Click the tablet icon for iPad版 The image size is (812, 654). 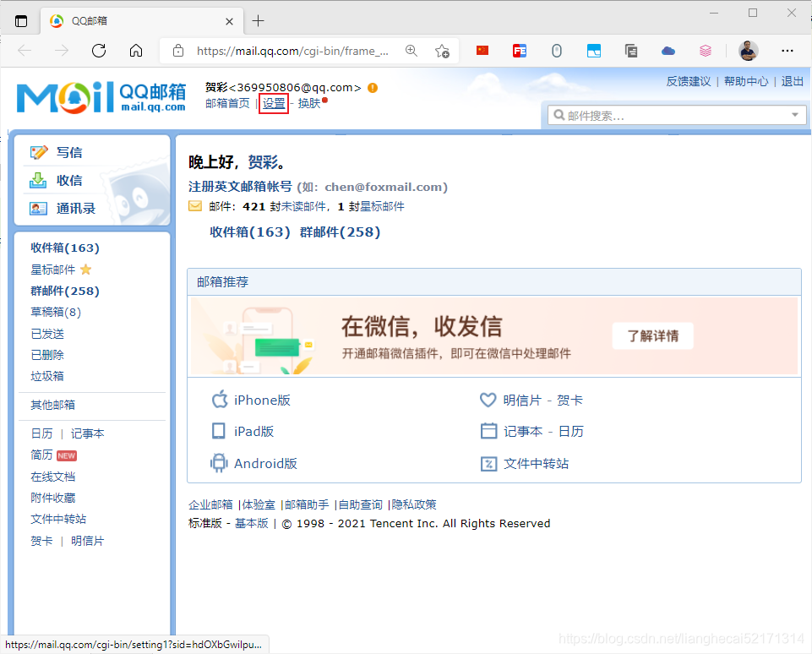(x=219, y=431)
